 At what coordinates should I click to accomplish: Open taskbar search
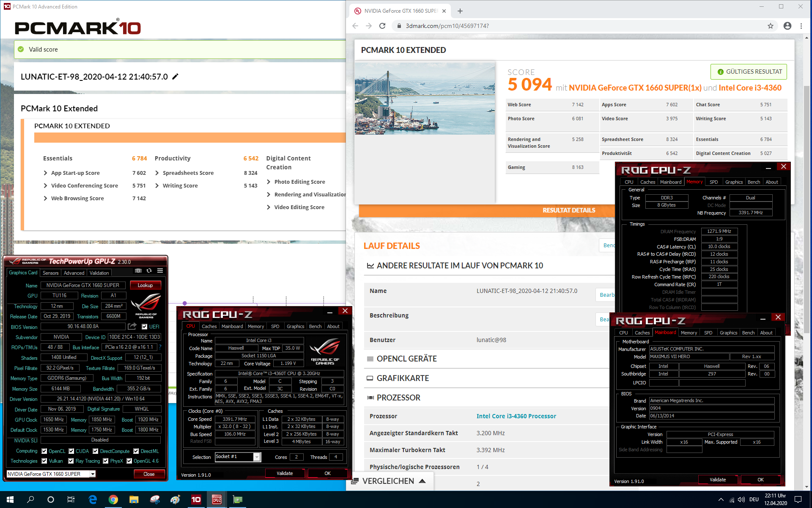click(30, 500)
